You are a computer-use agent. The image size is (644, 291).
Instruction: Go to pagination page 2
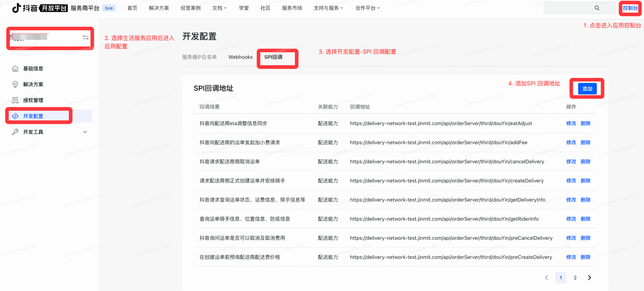click(575, 278)
